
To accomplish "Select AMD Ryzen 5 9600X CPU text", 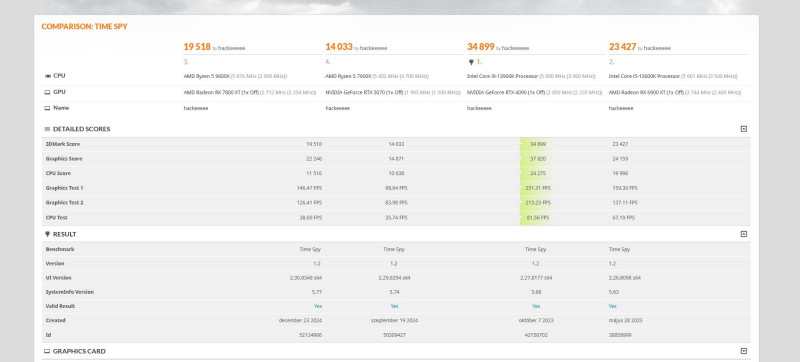I will (x=207, y=76).
